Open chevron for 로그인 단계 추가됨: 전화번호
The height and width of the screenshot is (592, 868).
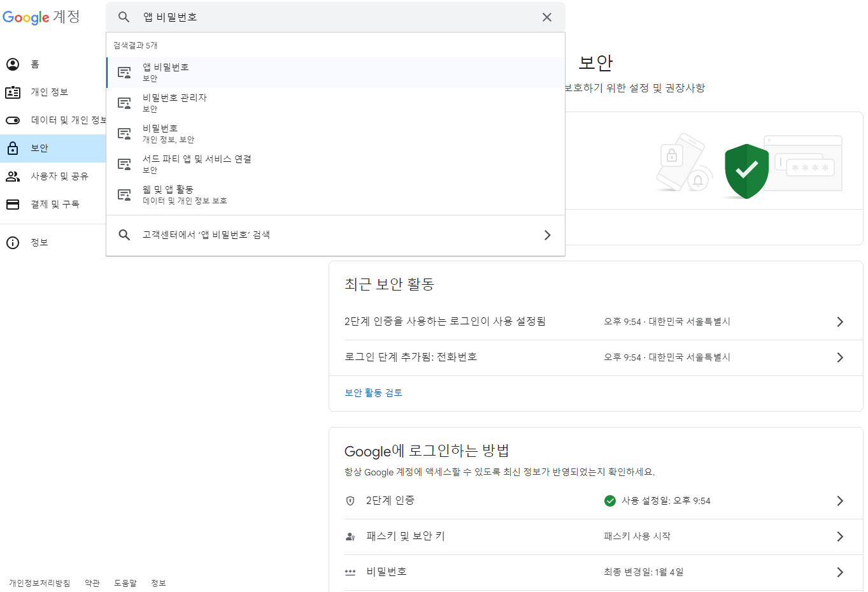pos(840,357)
